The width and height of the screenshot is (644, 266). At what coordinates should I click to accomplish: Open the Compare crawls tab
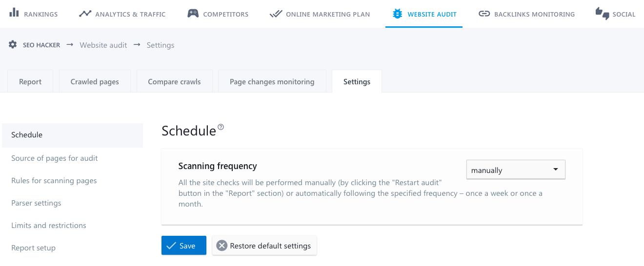click(174, 82)
